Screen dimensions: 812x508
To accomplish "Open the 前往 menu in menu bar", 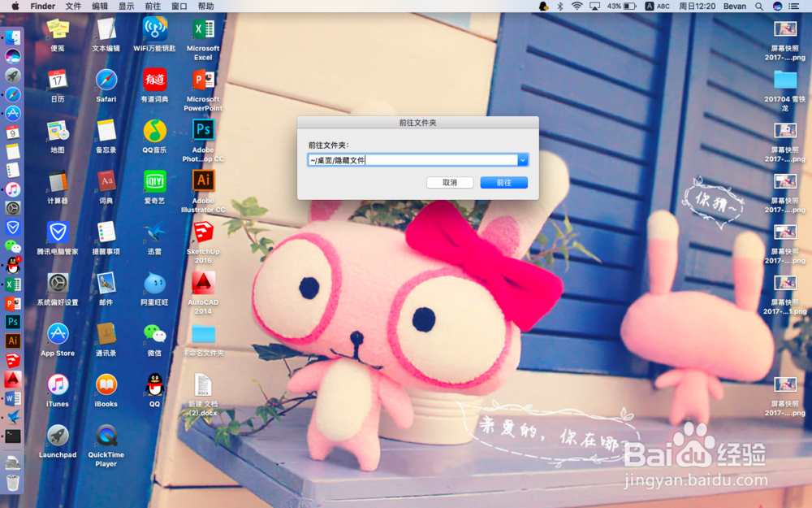I will [x=153, y=7].
